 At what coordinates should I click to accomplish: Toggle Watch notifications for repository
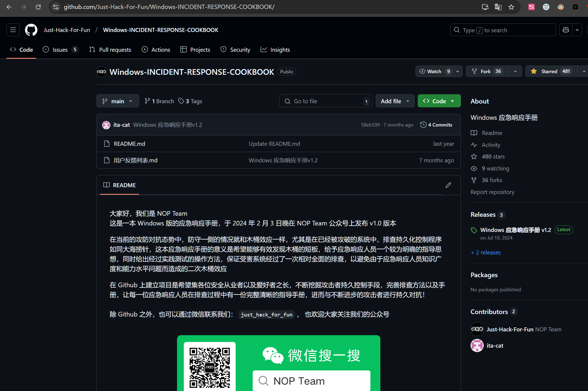pyautogui.click(x=434, y=71)
